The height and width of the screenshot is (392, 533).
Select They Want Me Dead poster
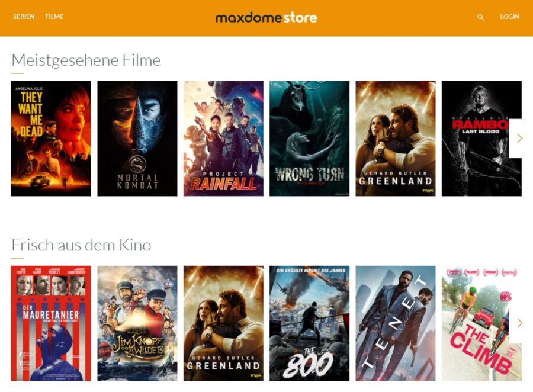coord(51,139)
